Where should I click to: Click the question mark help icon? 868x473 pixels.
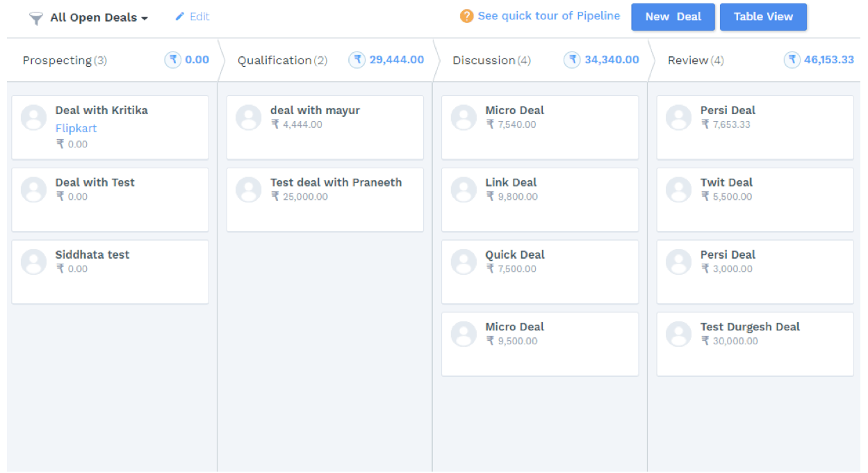[467, 16]
